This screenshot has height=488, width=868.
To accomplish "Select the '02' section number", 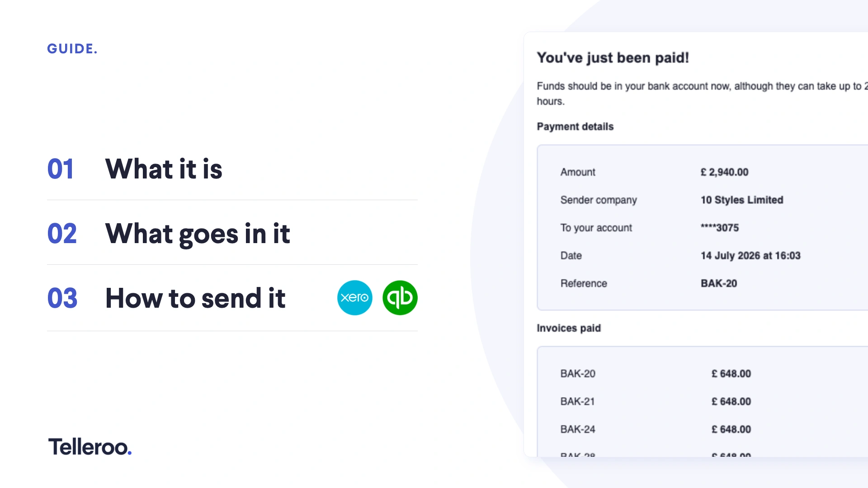I will tap(62, 234).
